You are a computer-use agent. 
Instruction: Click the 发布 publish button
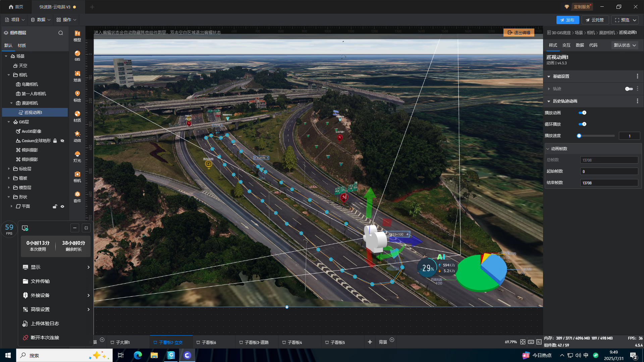[567, 20]
